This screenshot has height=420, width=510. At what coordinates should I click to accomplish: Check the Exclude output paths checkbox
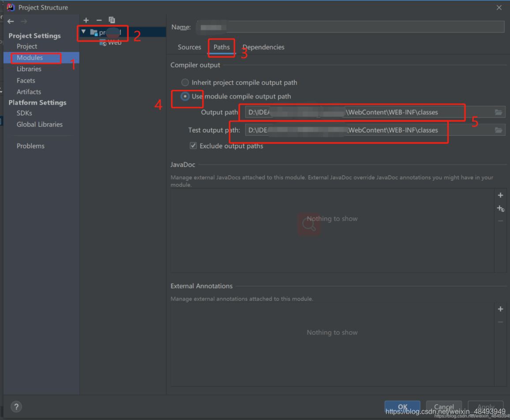point(193,145)
